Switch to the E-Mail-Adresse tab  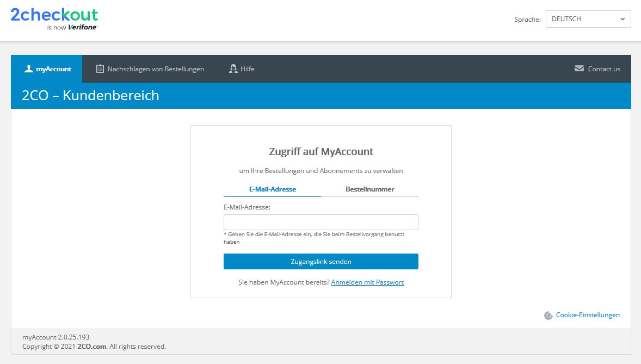pos(272,189)
